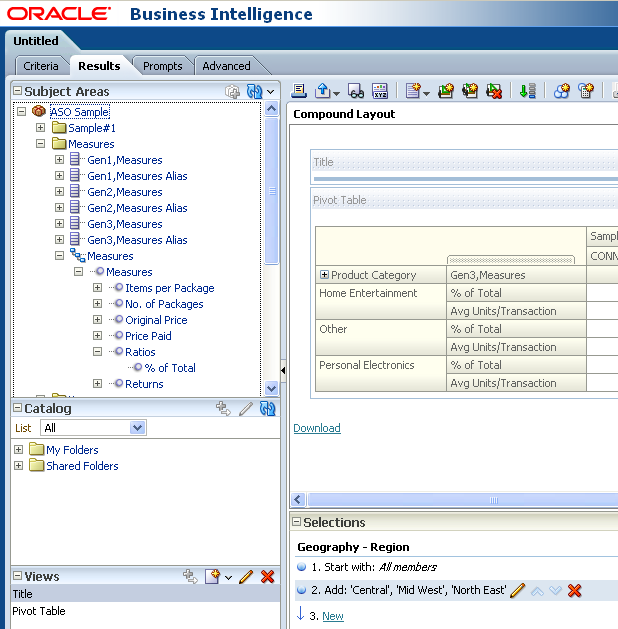618x629 pixels.
Task: Click the dashboard preview eyeglasses icon
Action: tap(356, 91)
